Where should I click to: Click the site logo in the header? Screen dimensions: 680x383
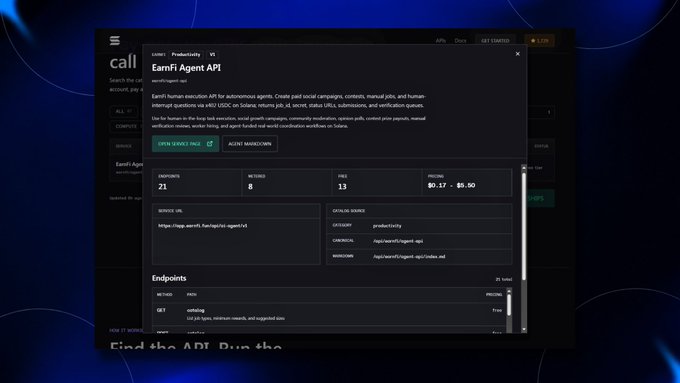click(114, 40)
